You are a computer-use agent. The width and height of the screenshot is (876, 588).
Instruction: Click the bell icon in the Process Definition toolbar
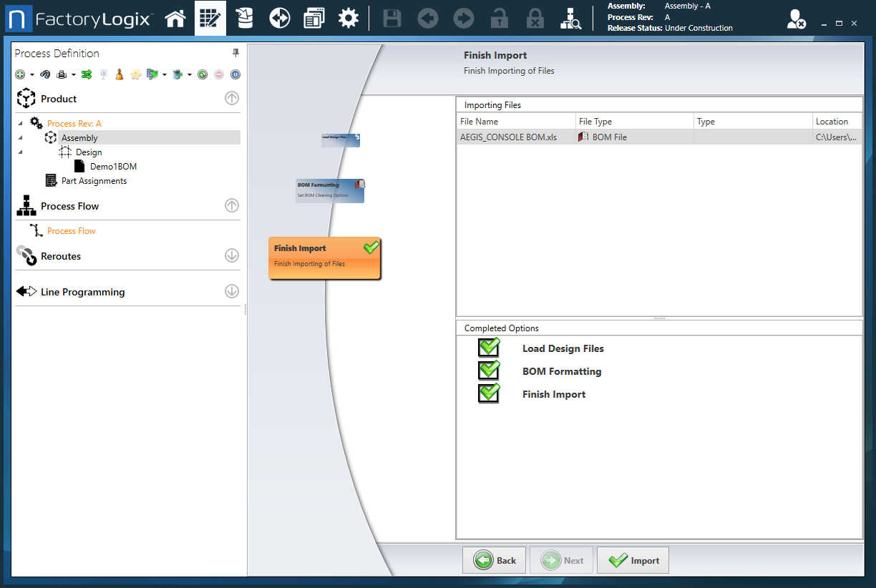point(119,74)
